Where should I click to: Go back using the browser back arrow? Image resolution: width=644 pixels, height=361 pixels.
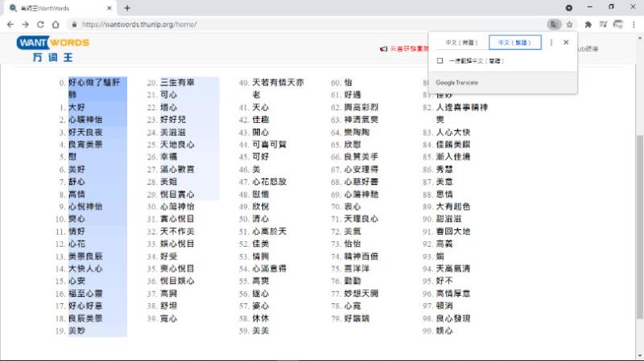point(10,25)
